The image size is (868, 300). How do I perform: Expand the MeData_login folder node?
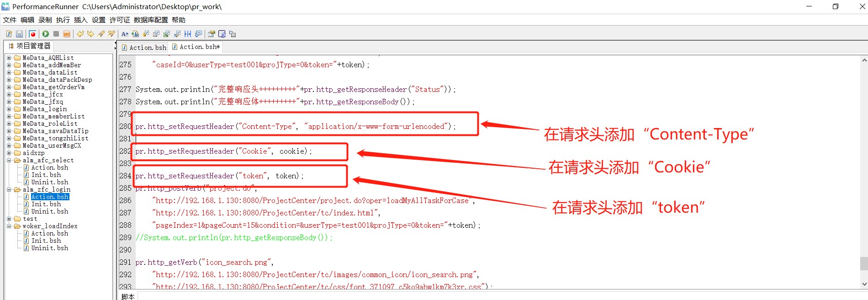click(x=9, y=109)
